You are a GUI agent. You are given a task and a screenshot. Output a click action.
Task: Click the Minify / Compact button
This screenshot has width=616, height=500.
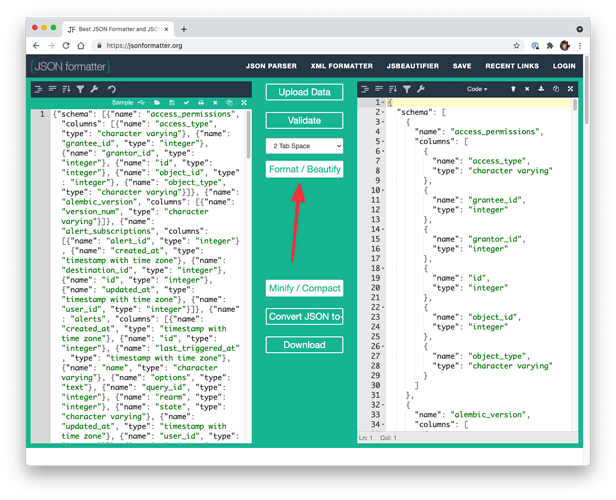(x=304, y=288)
